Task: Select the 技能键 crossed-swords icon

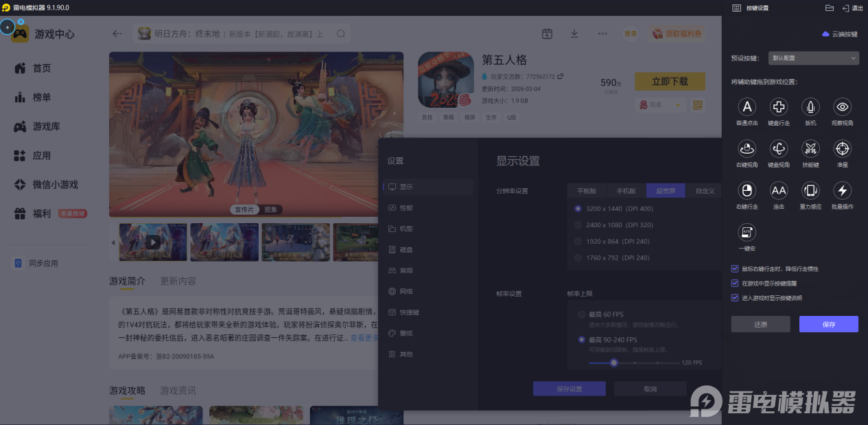Action: point(810,148)
